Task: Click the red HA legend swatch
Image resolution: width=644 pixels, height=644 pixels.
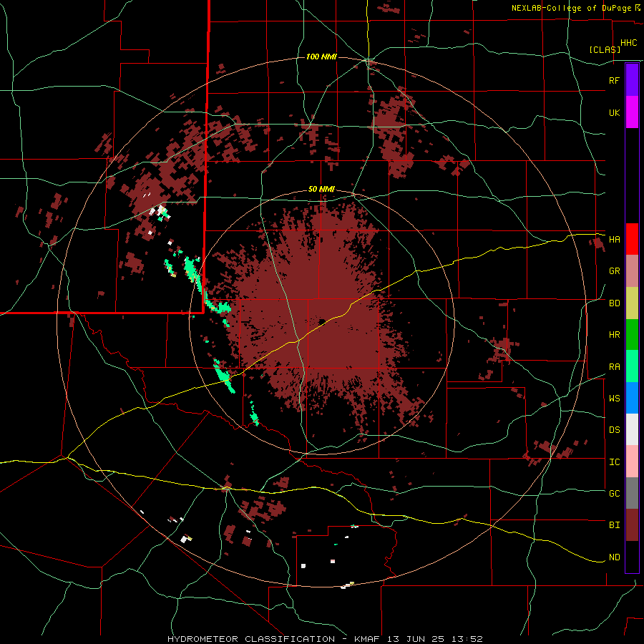Action: [632, 239]
